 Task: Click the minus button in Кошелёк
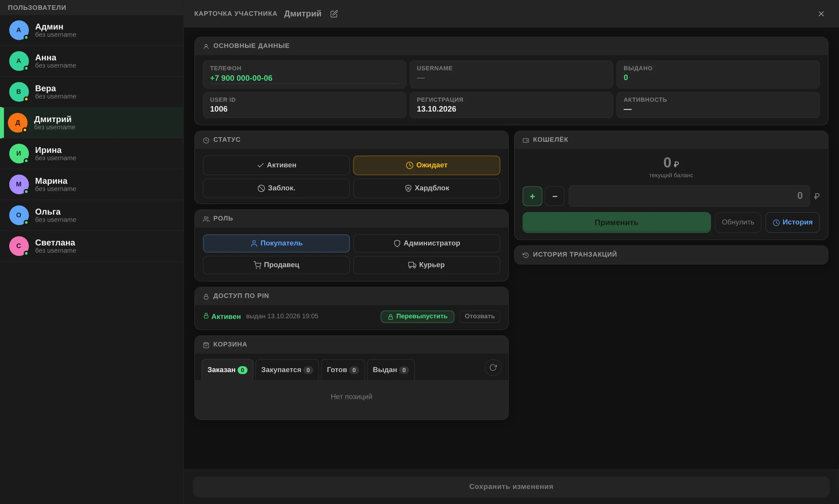(x=555, y=196)
